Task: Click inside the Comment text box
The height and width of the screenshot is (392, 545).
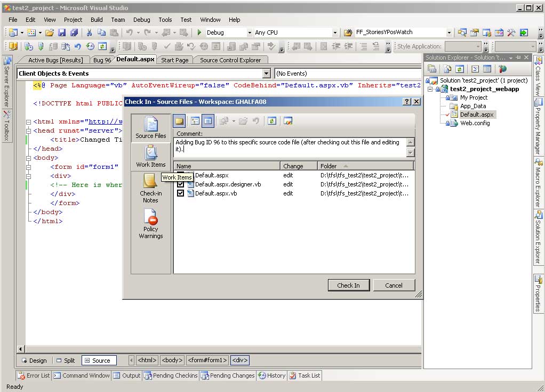Action: click(290, 147)
